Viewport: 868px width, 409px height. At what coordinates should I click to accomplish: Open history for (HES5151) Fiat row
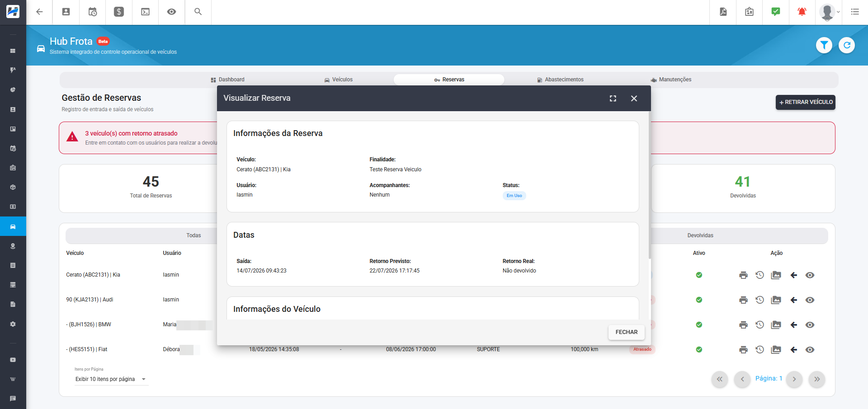coord(759,350)
